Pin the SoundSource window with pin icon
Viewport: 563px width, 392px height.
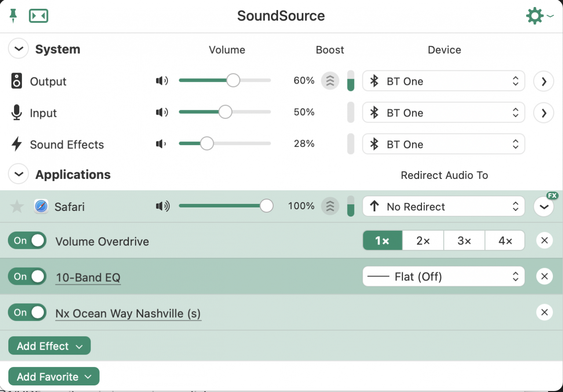pos(13,16)
